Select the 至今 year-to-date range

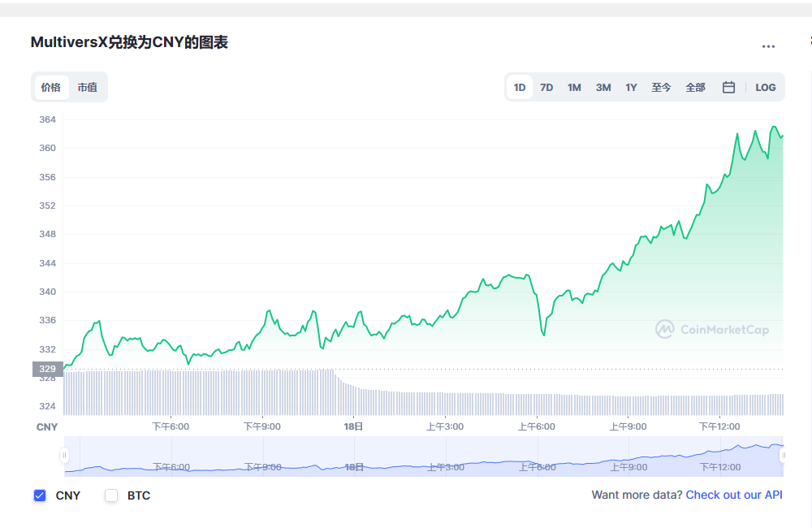tap(661, 87)
